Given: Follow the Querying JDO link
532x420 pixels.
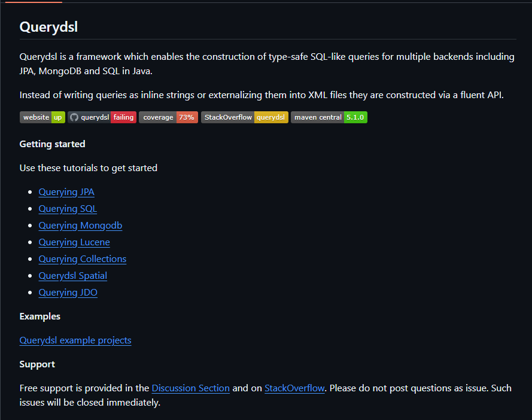Looking at the screenshot, I should tap(68, 293).
